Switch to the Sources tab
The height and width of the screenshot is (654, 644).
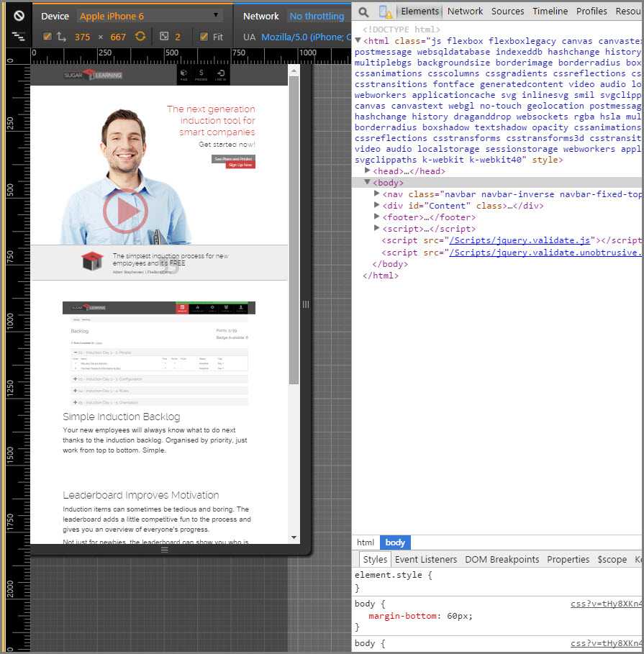coord(507,12)
